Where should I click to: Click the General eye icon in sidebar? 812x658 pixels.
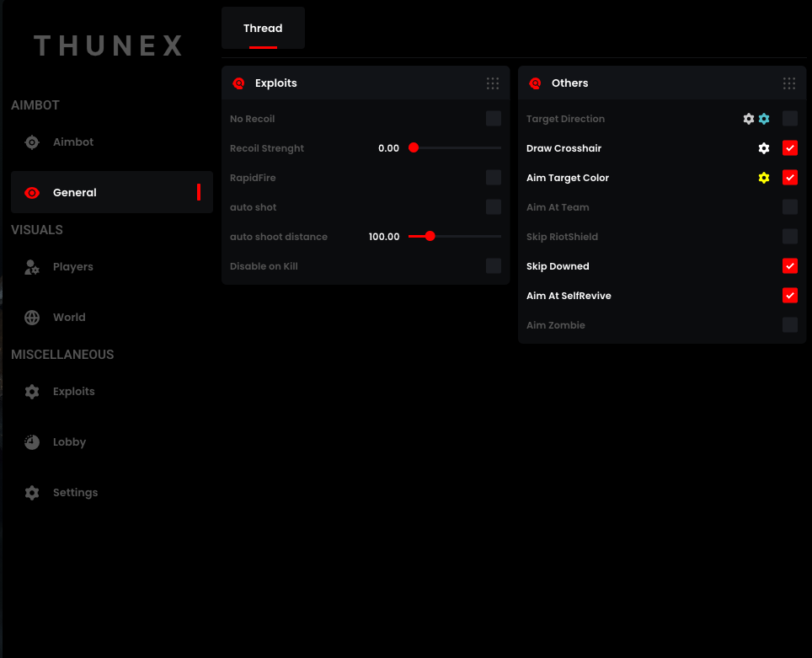[31, 192]
